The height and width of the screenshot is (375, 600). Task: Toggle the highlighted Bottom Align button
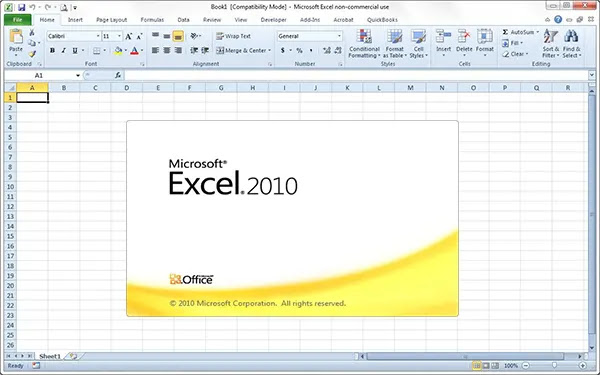point(178,36)
